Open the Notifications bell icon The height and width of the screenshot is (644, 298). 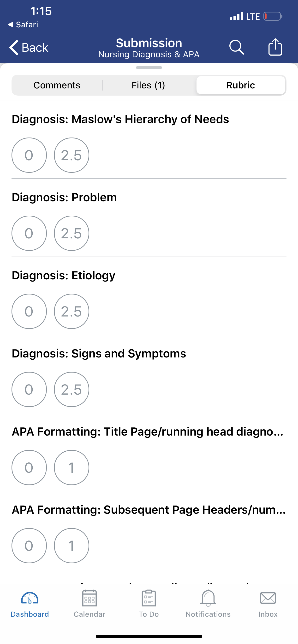(208, 598)
